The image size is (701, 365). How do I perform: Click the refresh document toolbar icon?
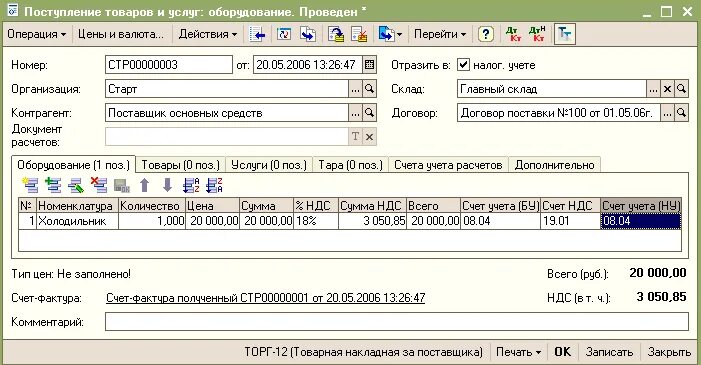click(x=284, y=34)
